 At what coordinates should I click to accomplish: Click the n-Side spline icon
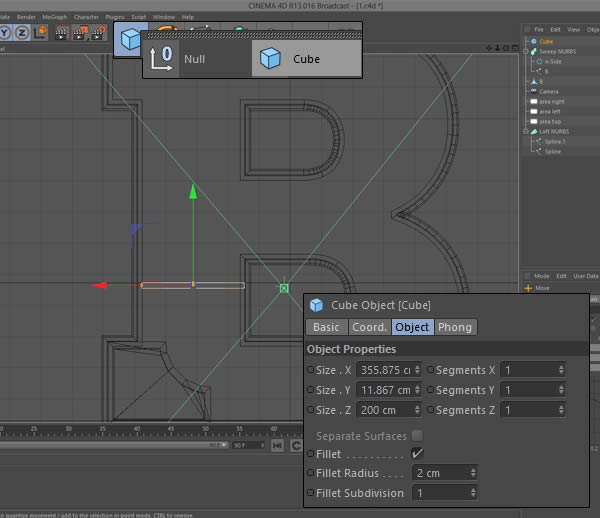[x=539, y=61]
